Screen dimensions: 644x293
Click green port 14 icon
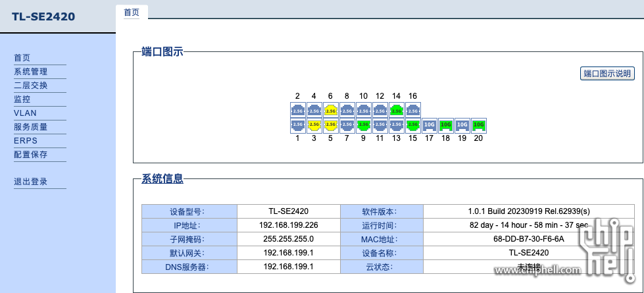(x=397, y=110)
